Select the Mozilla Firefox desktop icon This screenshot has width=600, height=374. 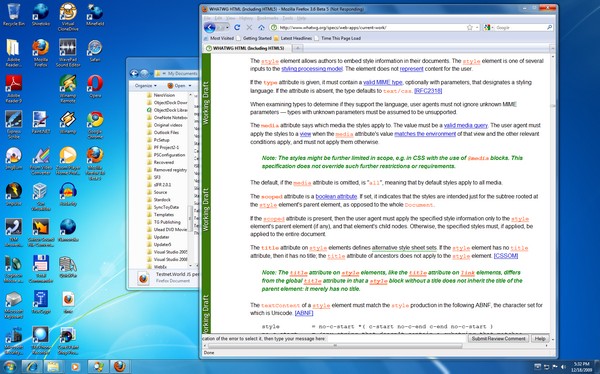pyautogui.click(x=41, y=53)
